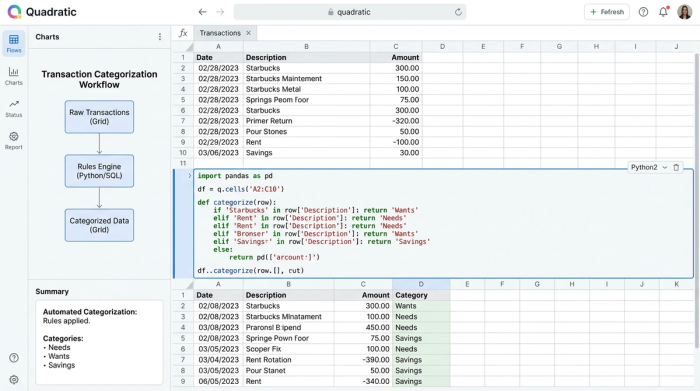
Task: Click amount cell '450.00'
Action: (x=363, y=328)
